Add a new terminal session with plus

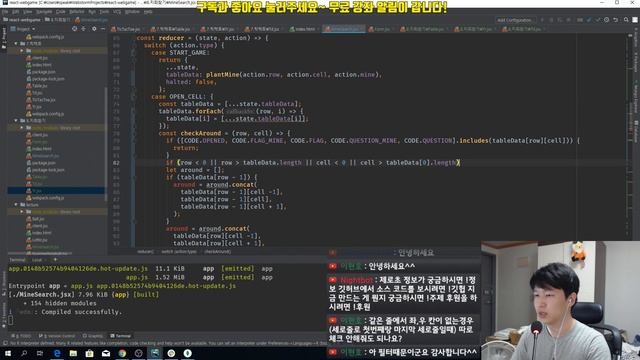[x=55, y=260]
